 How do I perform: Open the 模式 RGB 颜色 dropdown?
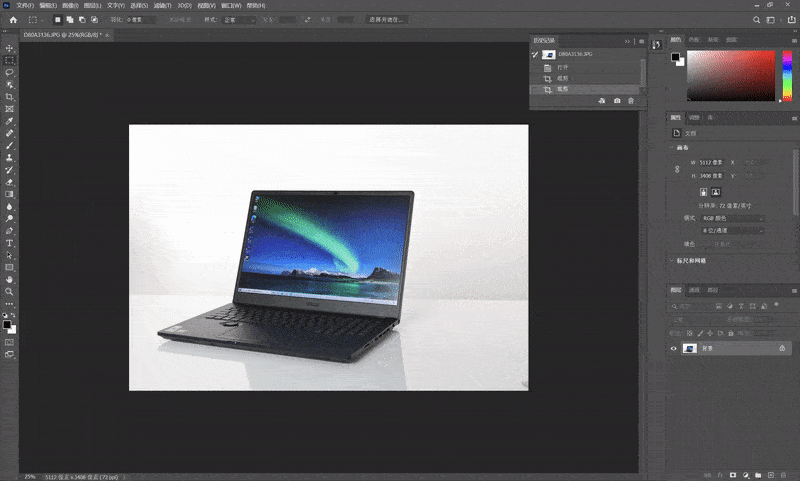click(x=732, y=217)
